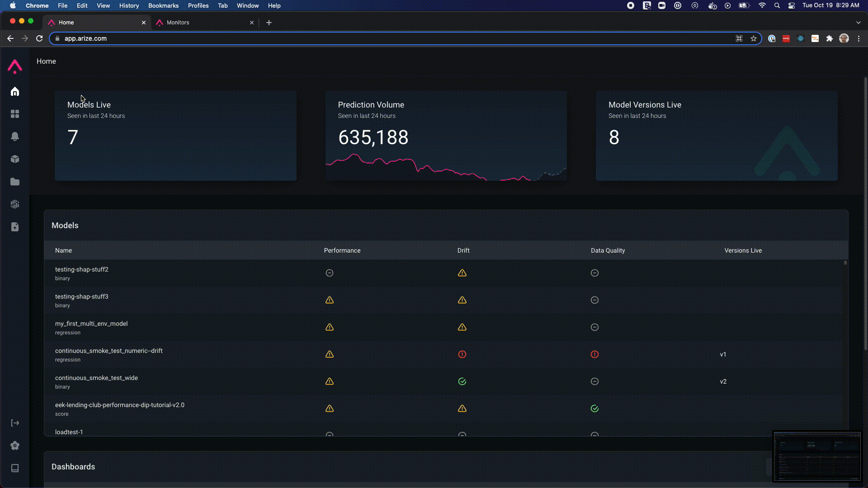
Task: Open the Home sidebar icon
Action: 15,92
